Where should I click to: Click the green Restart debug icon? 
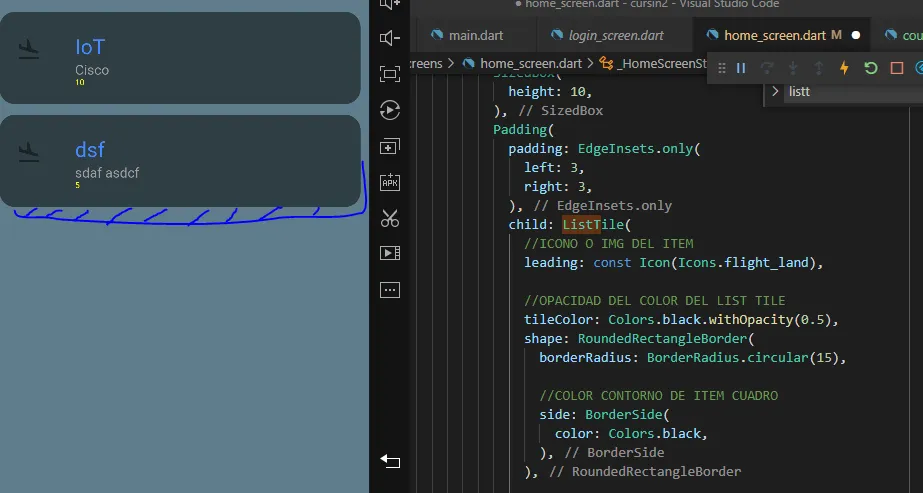(871, 68)
